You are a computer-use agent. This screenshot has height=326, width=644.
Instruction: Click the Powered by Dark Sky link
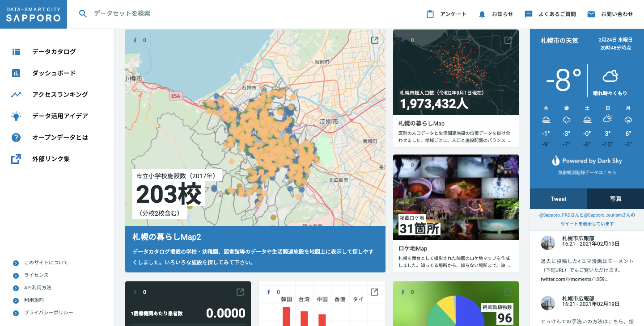pyautogui.click(x=587, y=161)
